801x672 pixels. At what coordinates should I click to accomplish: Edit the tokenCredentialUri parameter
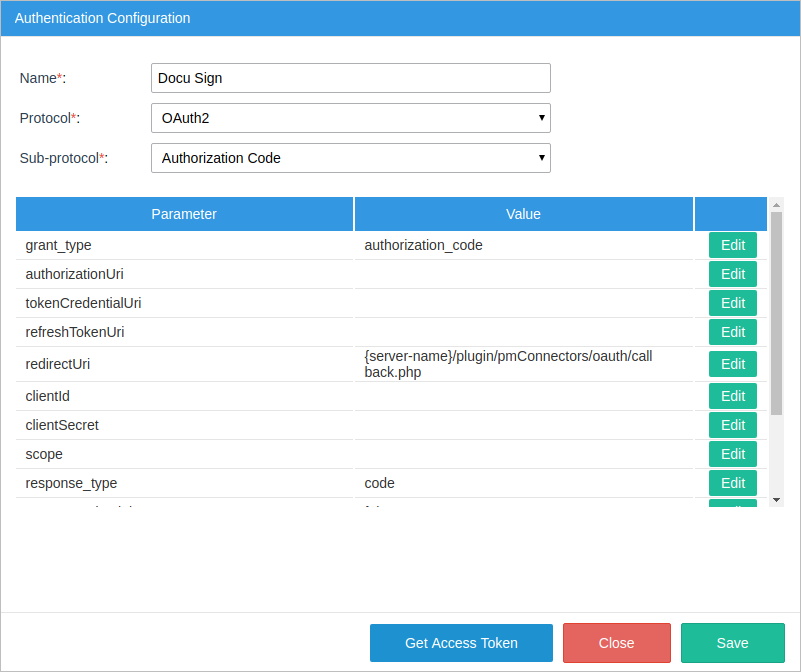(732, 303)
